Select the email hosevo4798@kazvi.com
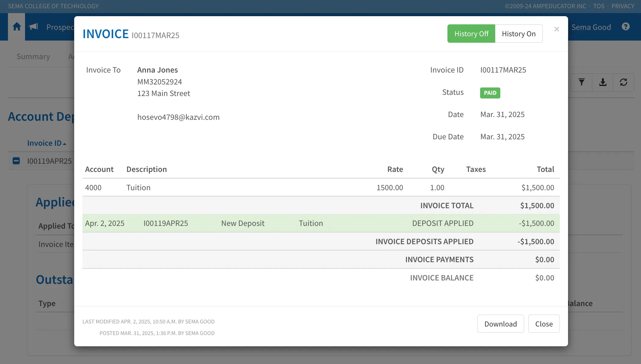The height and width of the screenshot is (364, 641). click(178, 117)
